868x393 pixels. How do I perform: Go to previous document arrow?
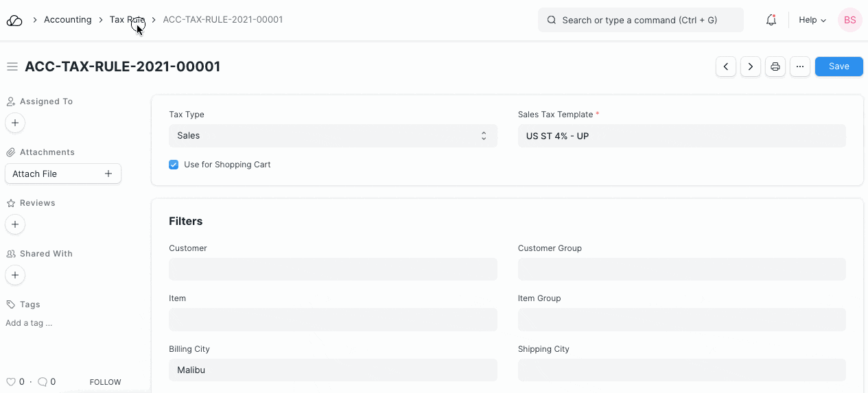[x=726, y=67]
